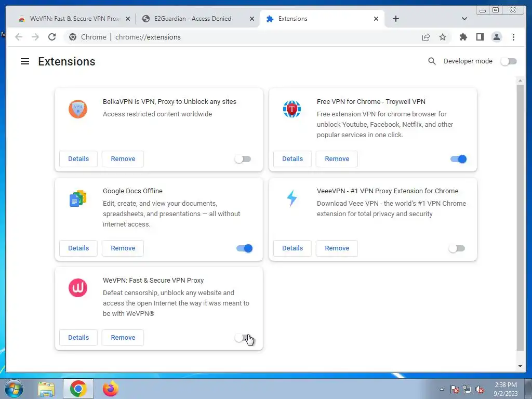Click the Chrome site info chip in the address bar
Viewport: 532px width, 399px height.
coord(87,37)
